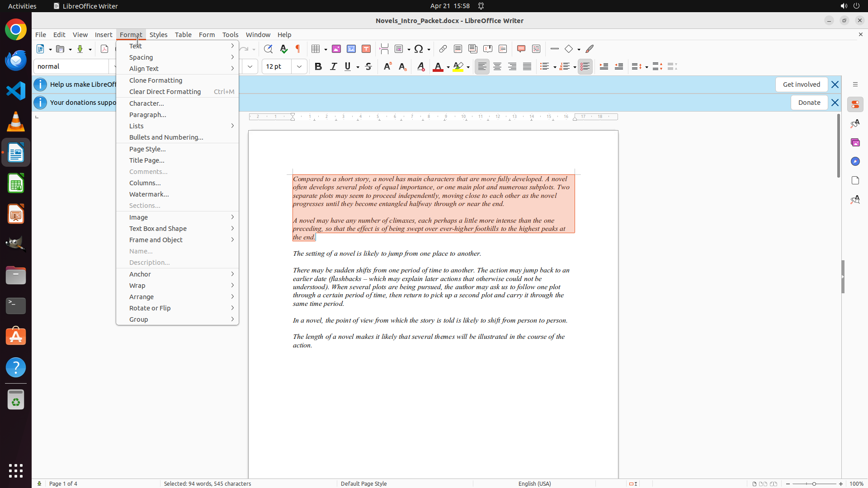
Task: Toggle formatting marks pilcrow icon
Action: tap(298, 49)
